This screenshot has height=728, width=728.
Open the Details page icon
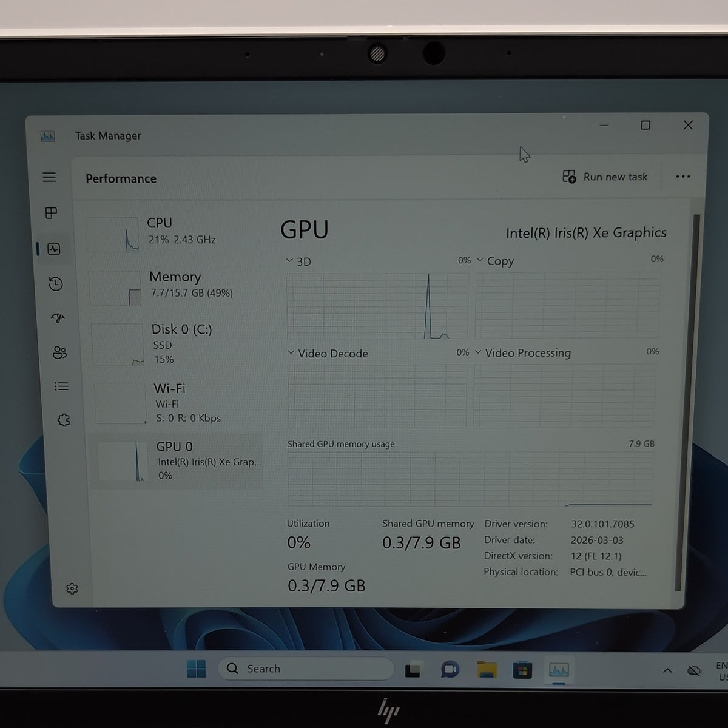pyautogui.click(x=62, y=386)
